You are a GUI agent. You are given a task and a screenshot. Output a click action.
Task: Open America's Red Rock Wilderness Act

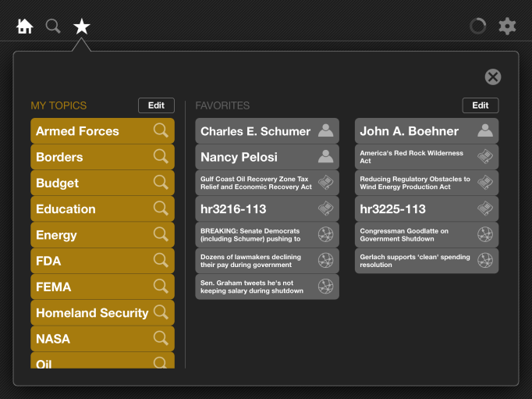click(412, 157)
